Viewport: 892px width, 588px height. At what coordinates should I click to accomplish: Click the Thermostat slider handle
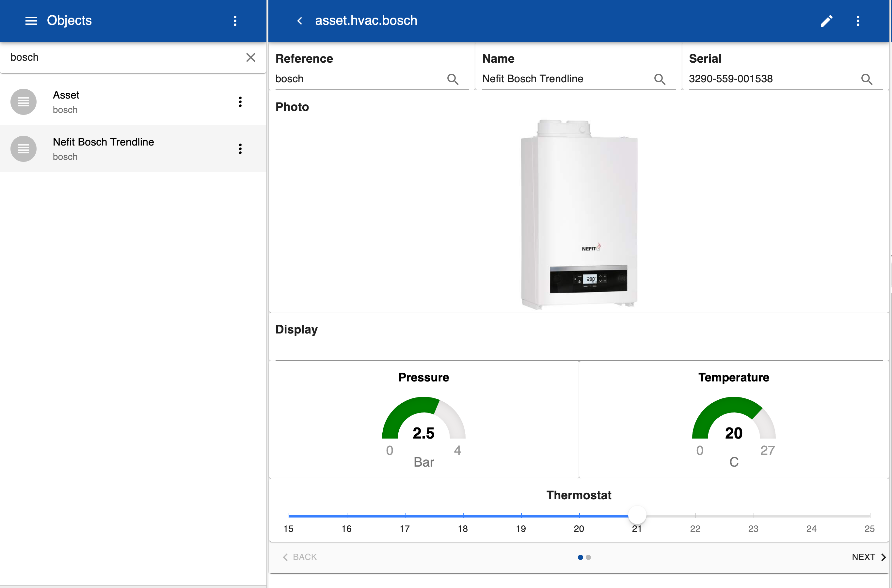tap(637, 516)
